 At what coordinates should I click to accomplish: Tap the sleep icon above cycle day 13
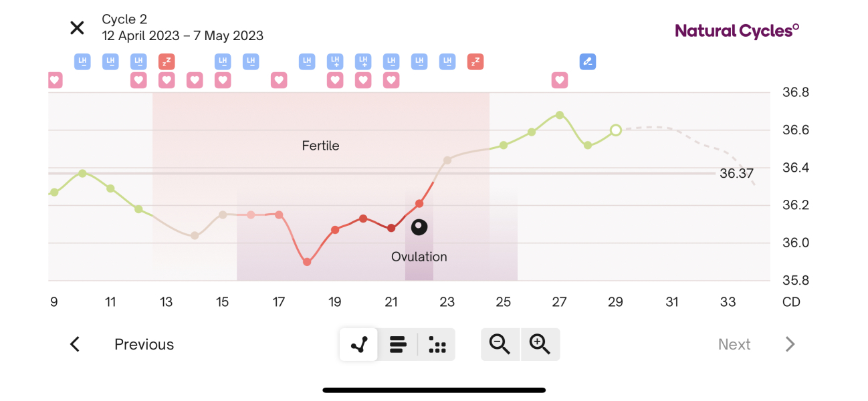167,62
